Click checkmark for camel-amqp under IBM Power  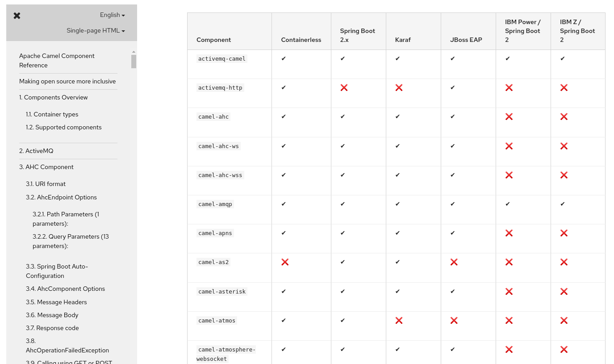[x=507, y=204]
